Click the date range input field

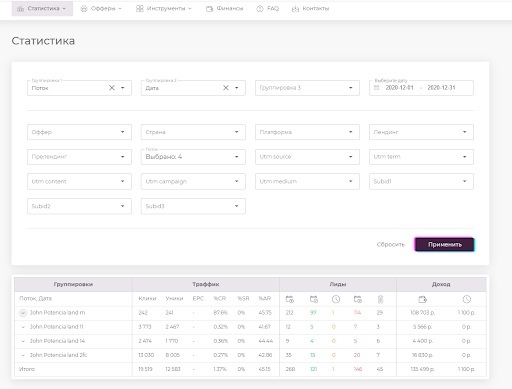421,88
